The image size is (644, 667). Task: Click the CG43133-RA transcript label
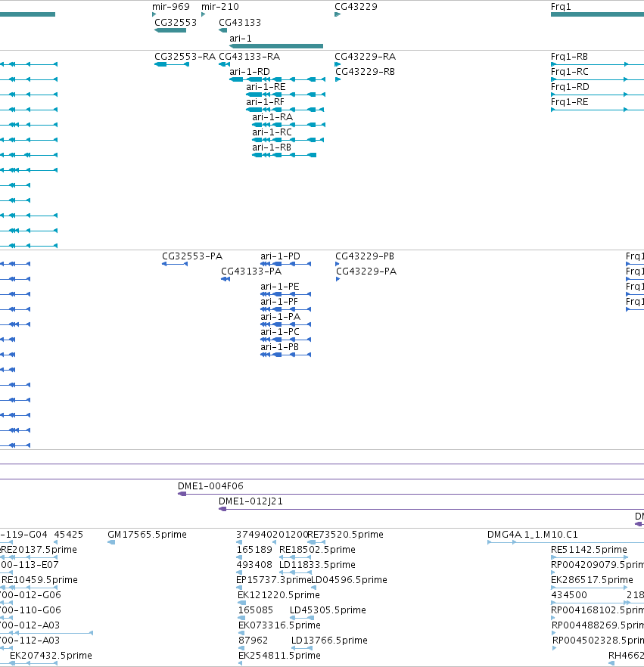250,57
